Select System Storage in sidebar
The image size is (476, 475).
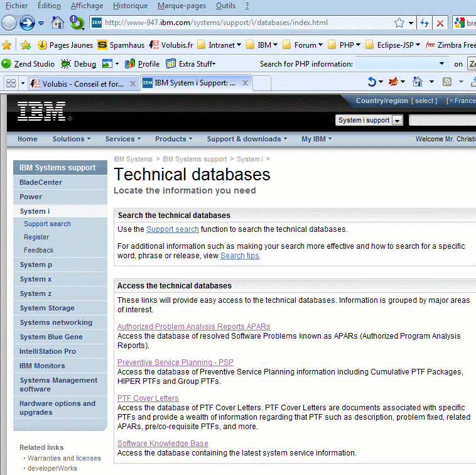tap(60, 308)
